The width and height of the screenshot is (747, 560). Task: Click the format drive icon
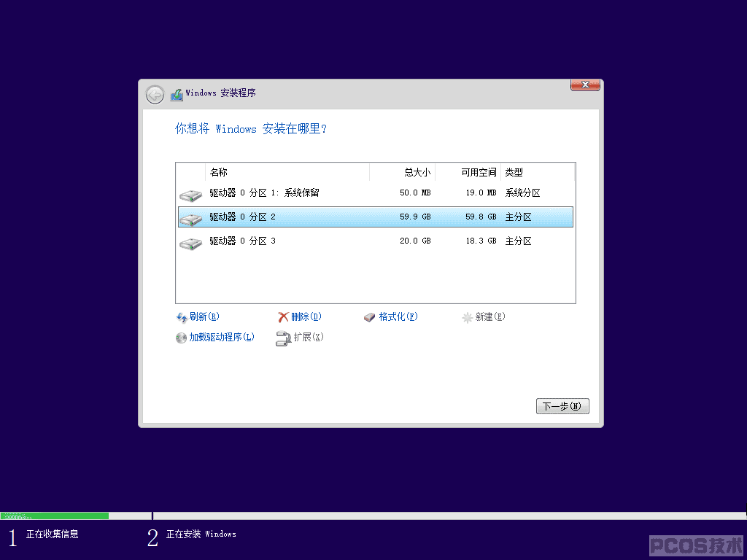[370, 317]
